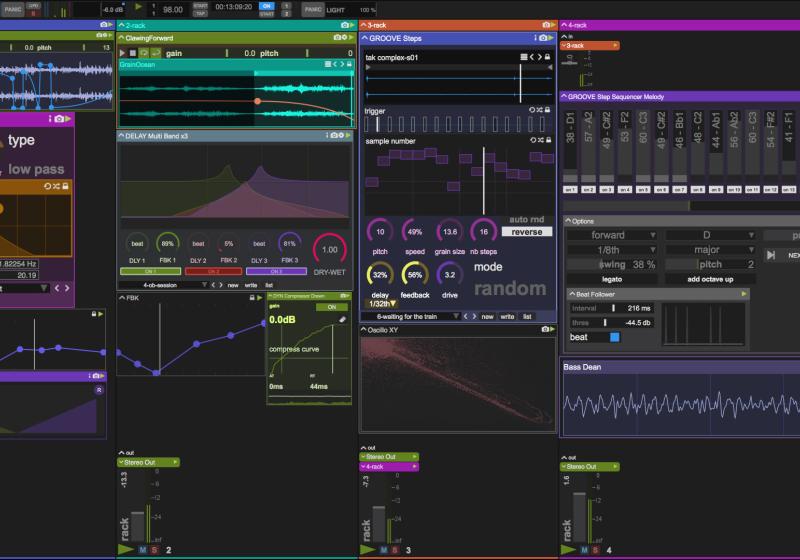Click the camera icon on Oscillo XY panel
Screen dimensions: 800x560
pos(545,328)
